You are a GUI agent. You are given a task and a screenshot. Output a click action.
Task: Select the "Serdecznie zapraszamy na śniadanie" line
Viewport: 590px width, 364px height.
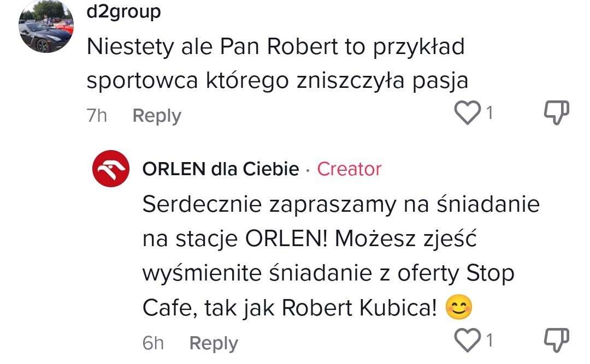coord(341,204)
